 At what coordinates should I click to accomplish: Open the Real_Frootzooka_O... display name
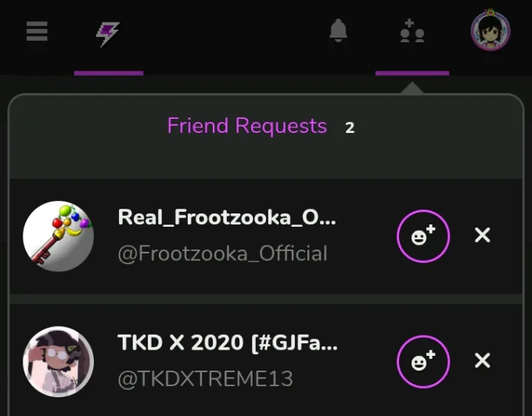pyautogui.click(x=227, y=217)
